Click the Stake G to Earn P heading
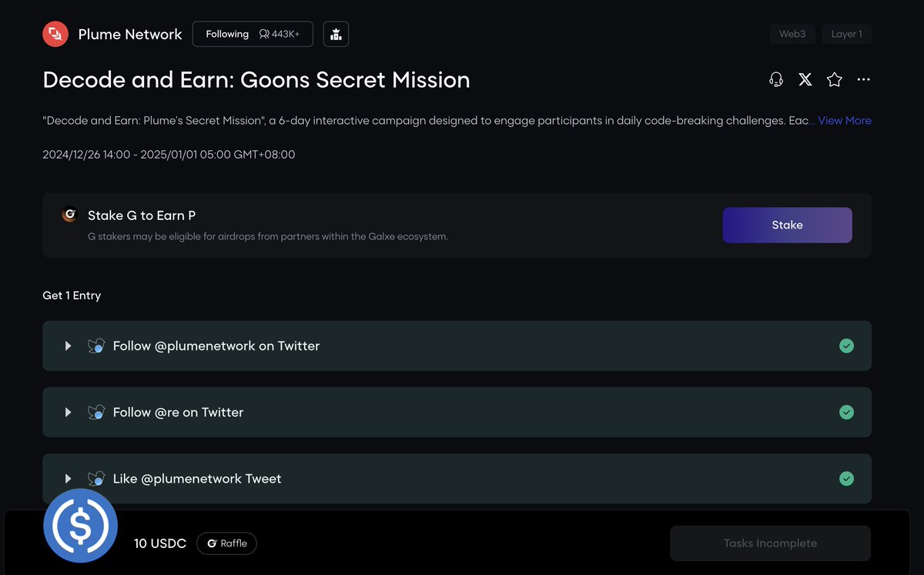Screen dimensions: 924x575 [142, 216]
